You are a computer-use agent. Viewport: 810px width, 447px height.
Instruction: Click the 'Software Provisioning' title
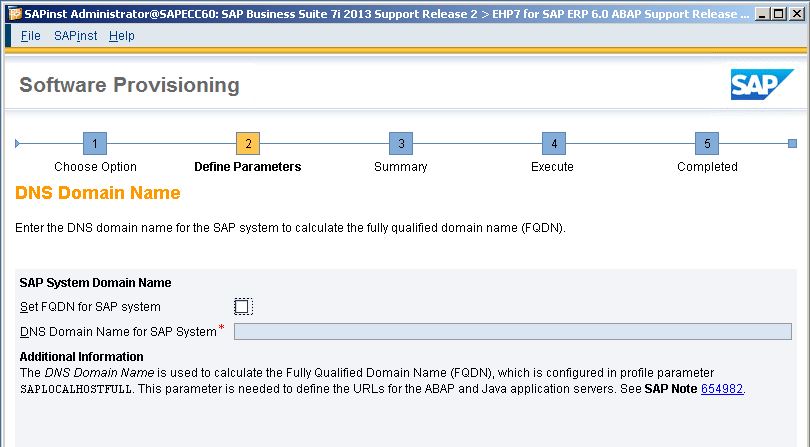[x=129, y=85]
